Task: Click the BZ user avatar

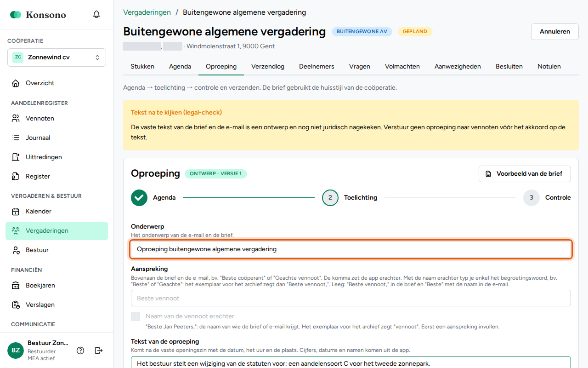Action: tap(16, 351)
